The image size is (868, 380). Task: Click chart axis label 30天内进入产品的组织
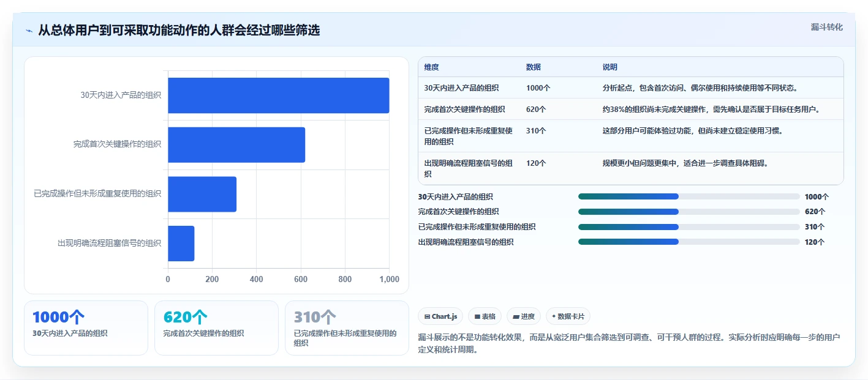[121, 95]
